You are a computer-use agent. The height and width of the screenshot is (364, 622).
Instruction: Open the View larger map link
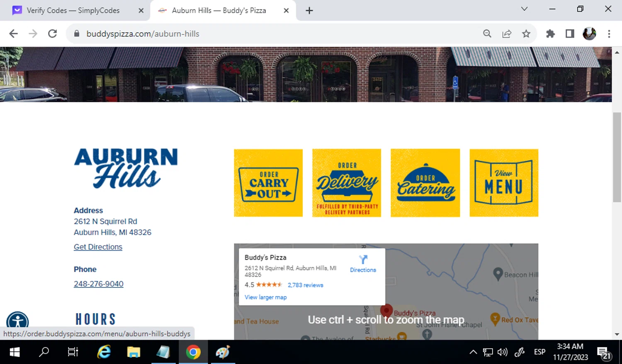click(265, 297)
